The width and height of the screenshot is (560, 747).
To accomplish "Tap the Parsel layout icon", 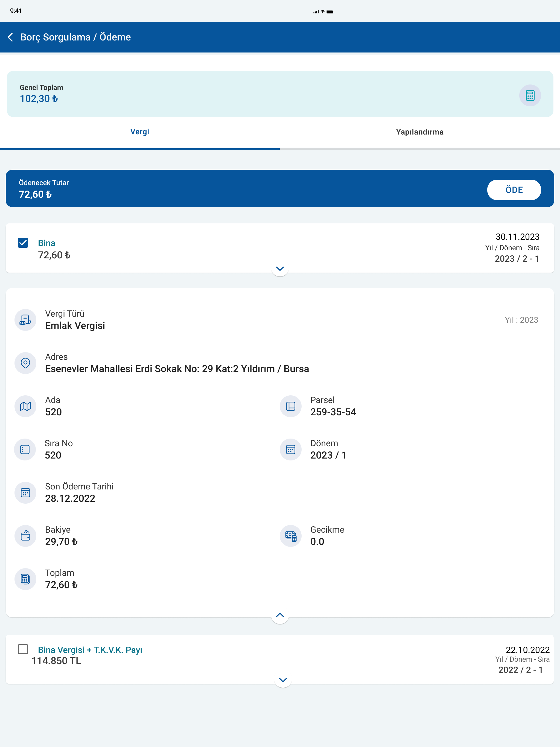I will [x=290, y=406].
